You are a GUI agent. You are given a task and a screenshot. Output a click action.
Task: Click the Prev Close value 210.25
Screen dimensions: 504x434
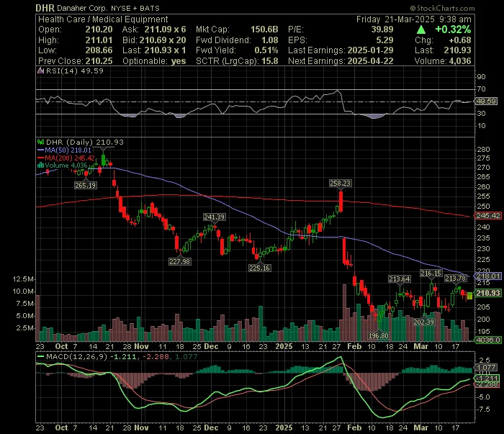(99, 61)
